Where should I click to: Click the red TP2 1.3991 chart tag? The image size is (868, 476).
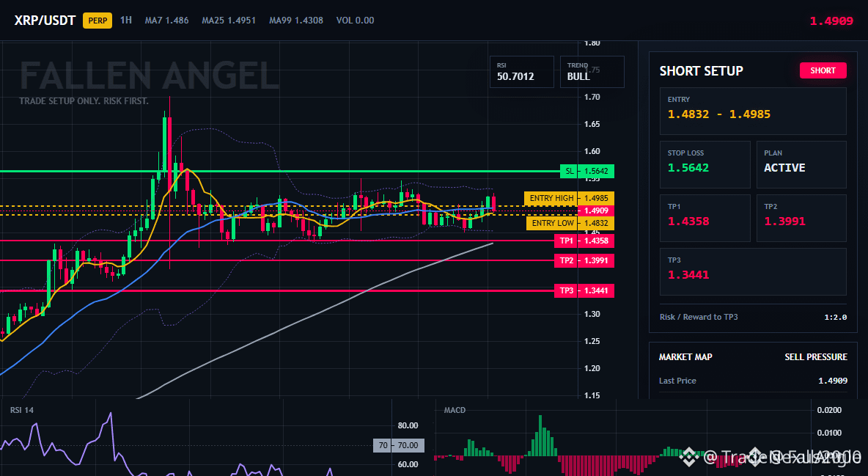[x=584, y=260]
